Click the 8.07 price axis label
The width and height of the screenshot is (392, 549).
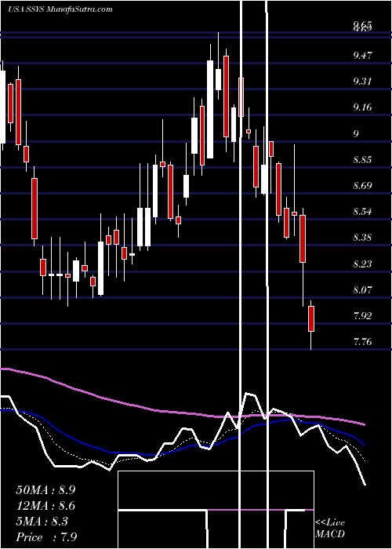click(x=362, y=289)
